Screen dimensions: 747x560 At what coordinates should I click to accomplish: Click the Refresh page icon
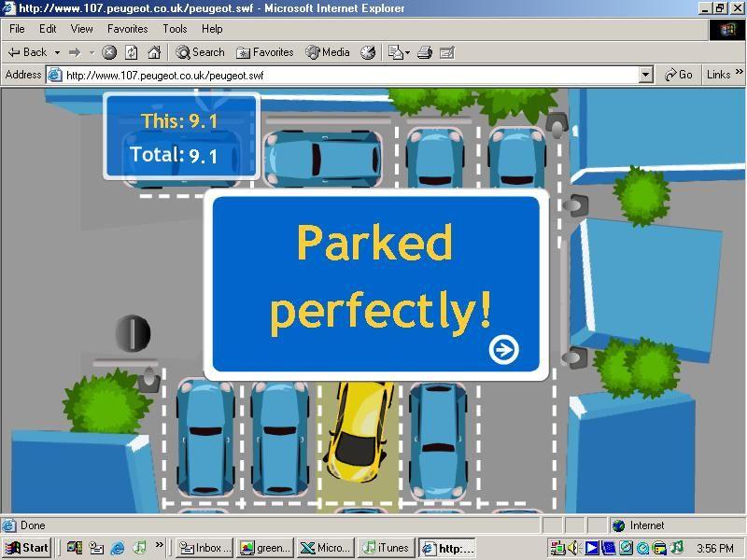click(132, 53)
